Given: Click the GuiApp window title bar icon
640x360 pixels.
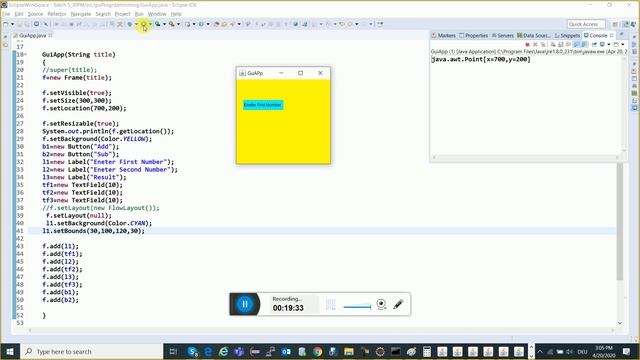Looking at the screenshot, I should pyautogui.click(x=242, y=73).
